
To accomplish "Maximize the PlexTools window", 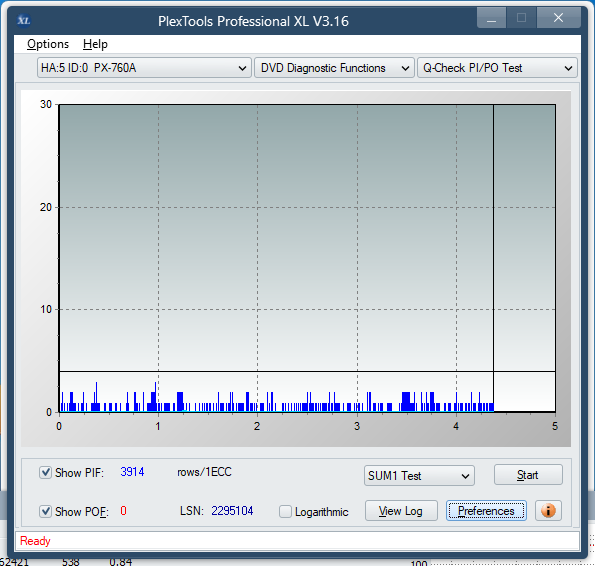I will (x=521, y=18).
